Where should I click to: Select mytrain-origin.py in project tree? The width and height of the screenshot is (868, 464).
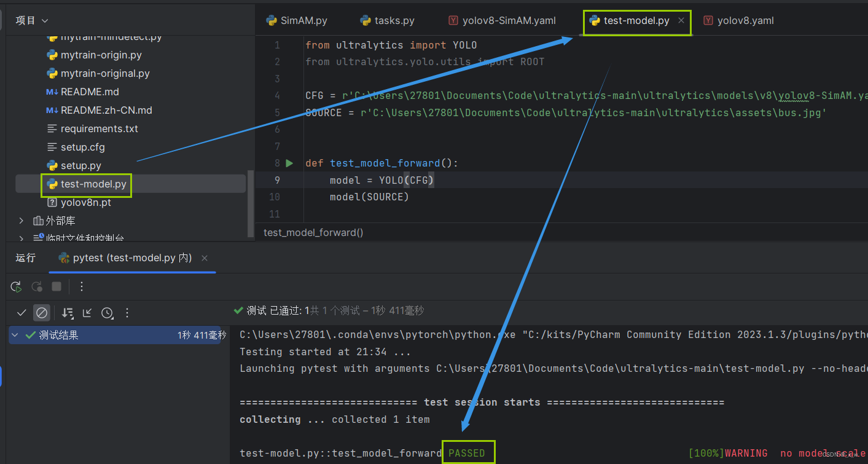coord(101,55)
